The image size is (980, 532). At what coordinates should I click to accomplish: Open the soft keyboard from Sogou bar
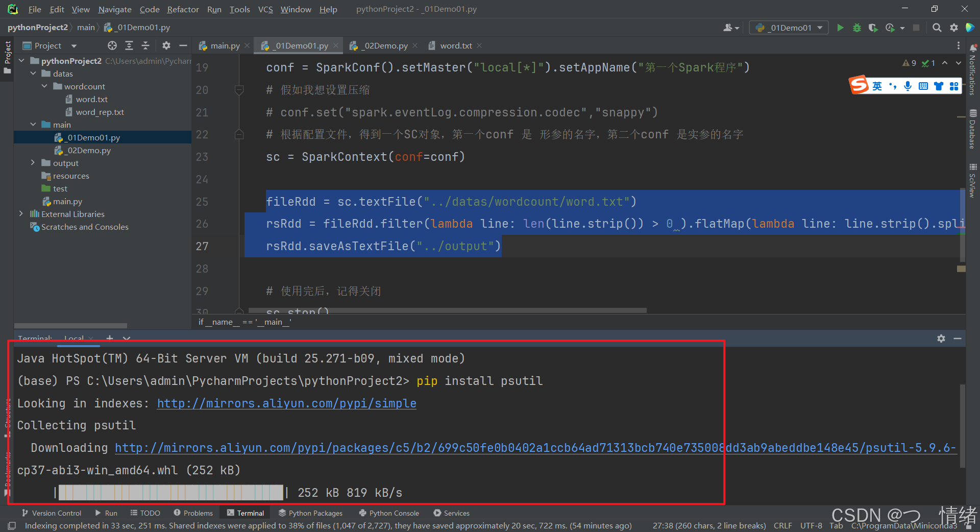[x=923, y=86]
